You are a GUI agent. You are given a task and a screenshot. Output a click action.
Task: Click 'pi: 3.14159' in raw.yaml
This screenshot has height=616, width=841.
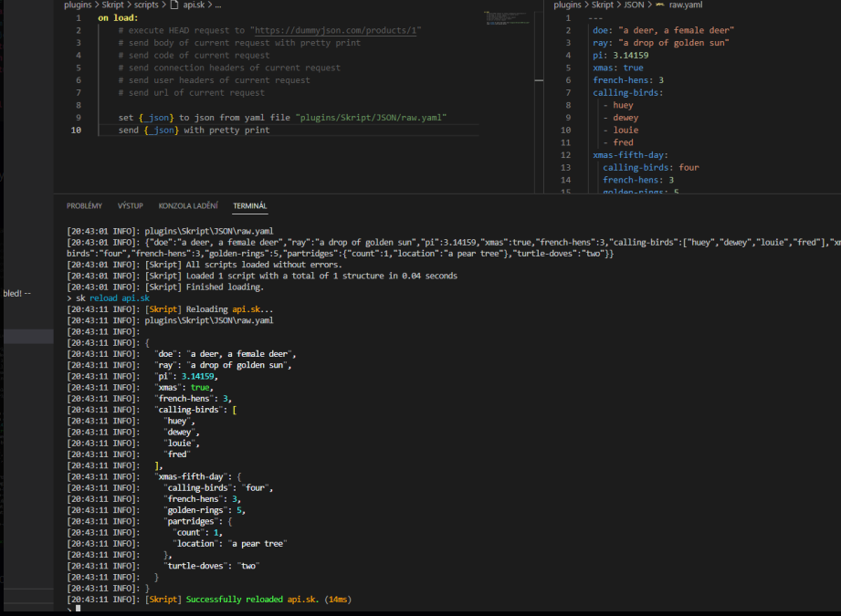621,56
